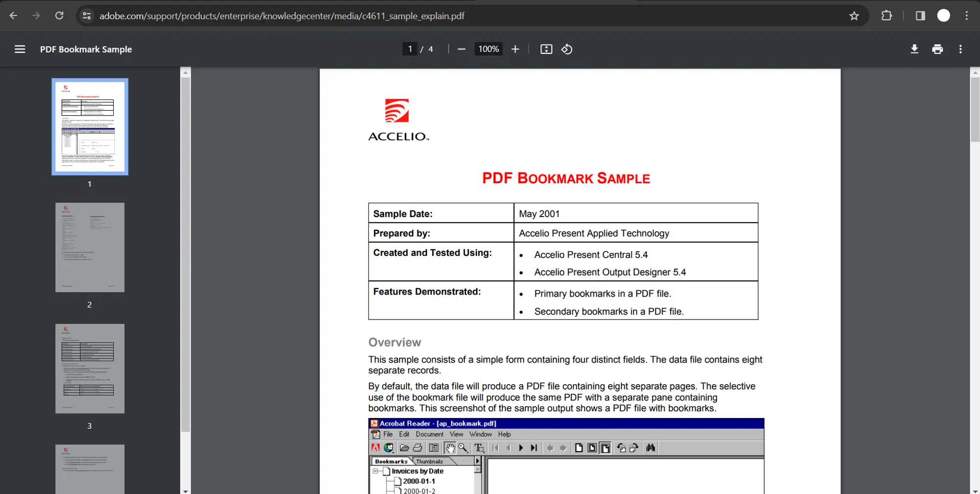Click next page arrow in Acrobat screenshot

tap(521, 448)
